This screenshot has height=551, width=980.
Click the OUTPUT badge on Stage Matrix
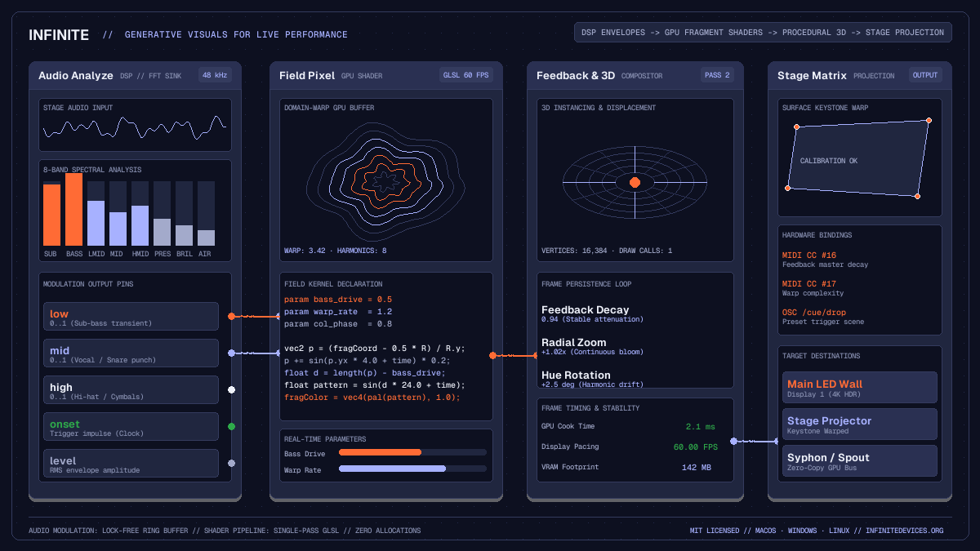click(925, 75)
